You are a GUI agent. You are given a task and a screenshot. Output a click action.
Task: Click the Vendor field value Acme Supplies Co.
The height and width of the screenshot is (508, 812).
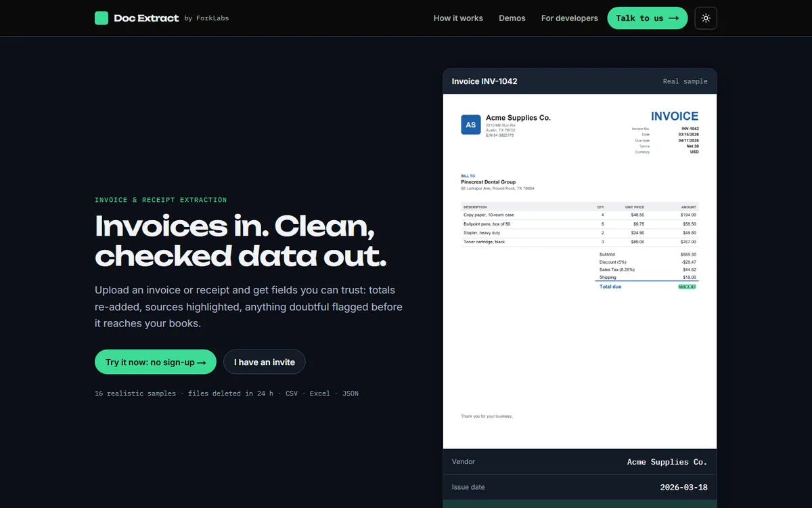(667, 462)
